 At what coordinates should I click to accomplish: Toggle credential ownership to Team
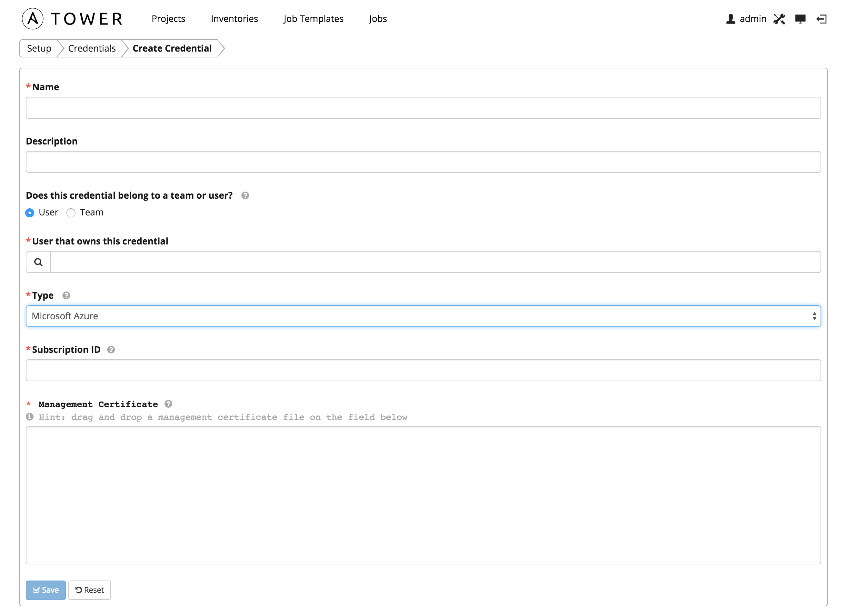(x=70, y=212)
